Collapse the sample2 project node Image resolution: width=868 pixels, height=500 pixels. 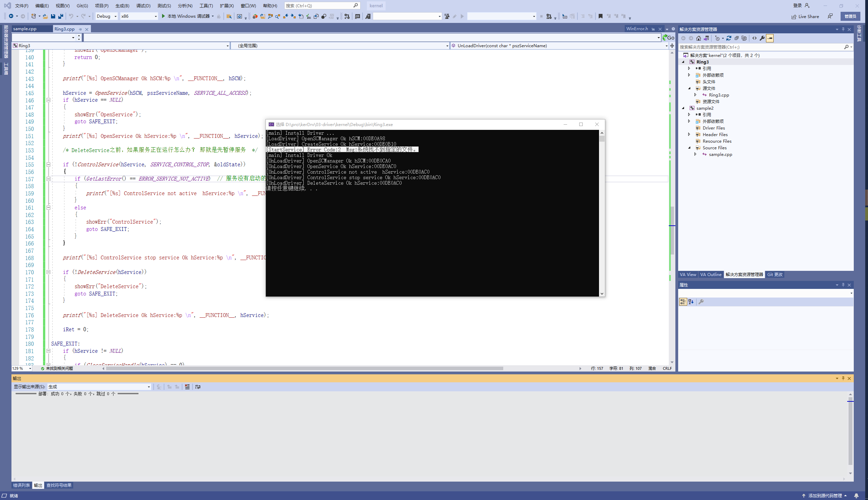click(x=683, y=108)
